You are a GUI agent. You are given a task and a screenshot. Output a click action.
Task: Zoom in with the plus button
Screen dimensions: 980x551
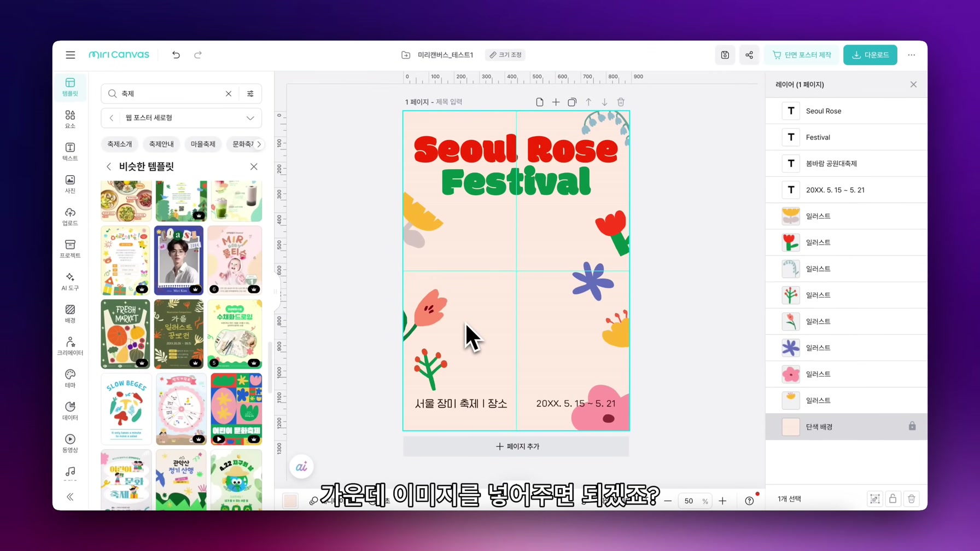(723, 501)
